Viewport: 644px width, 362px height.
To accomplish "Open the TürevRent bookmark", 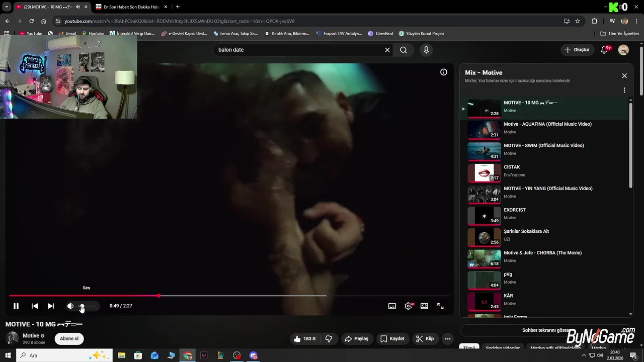I will 381,34.
